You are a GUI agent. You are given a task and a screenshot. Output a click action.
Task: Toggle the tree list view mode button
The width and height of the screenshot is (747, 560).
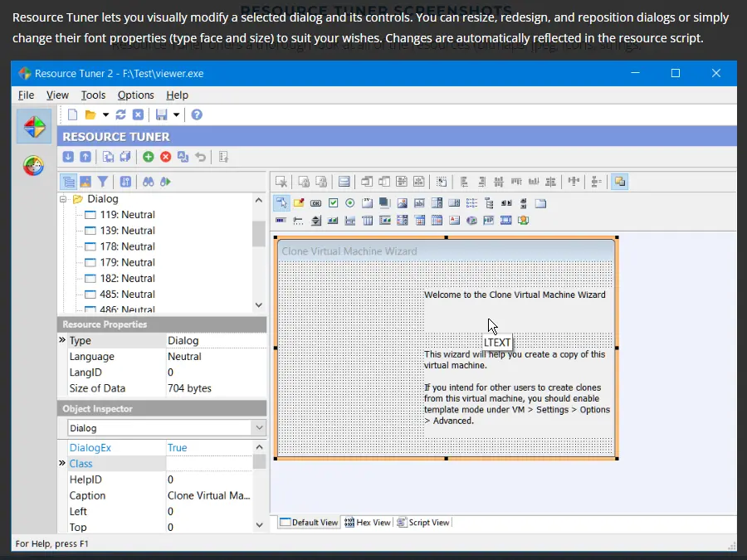[69, 182]
